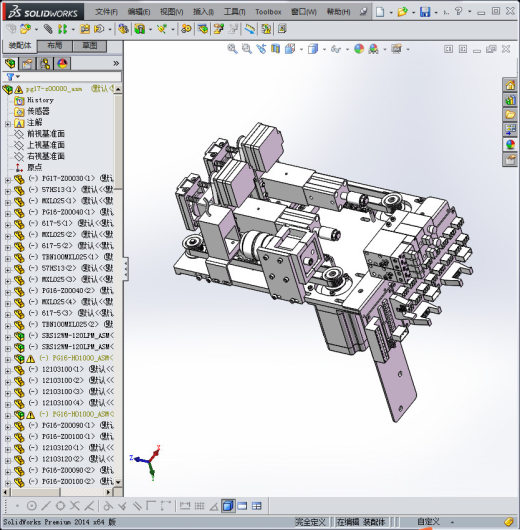Toggle shaded with edges display mode at bottom
The image size is (520, 530).
tap(228, 506)
